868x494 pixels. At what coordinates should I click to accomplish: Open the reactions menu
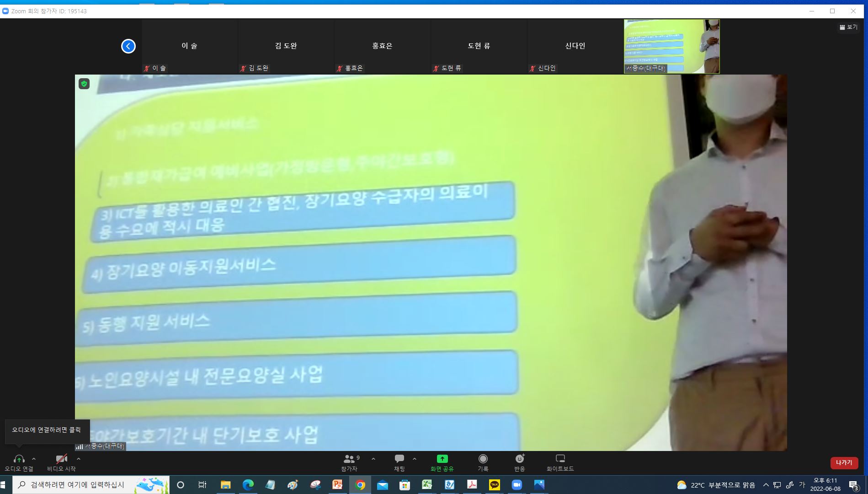pyautogui.click(x=519, y=462)
